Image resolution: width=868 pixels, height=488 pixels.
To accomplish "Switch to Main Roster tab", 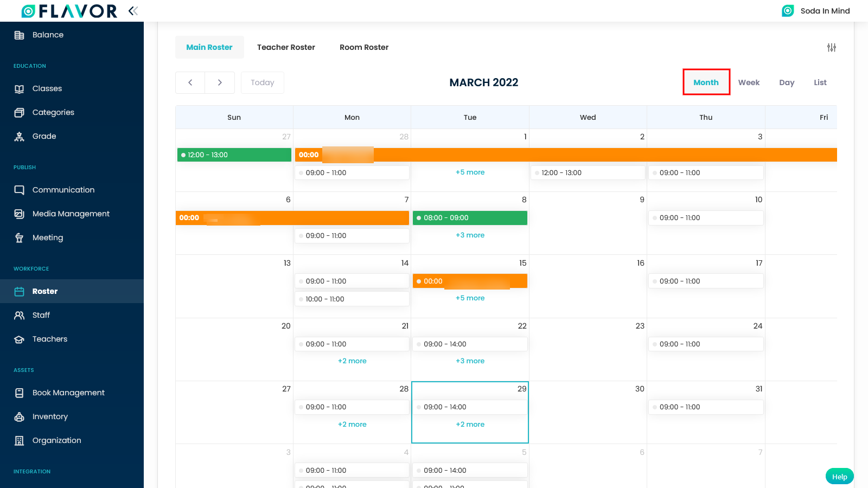I will tap(209, 47).
